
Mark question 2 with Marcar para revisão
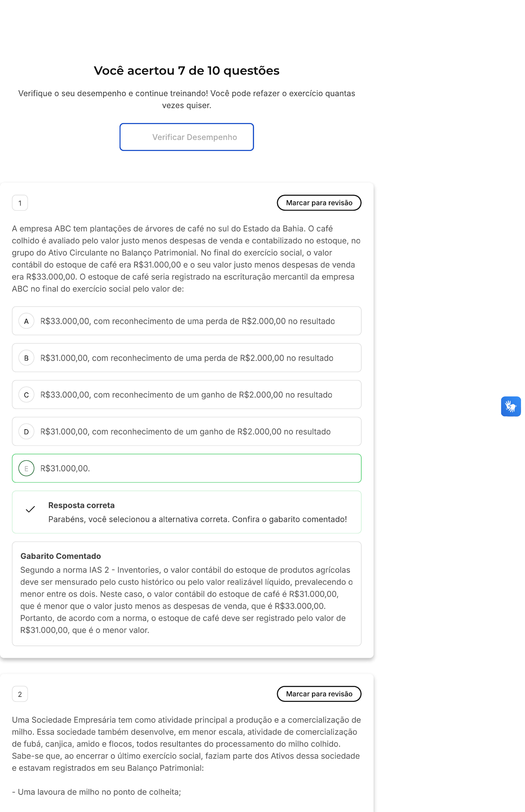coord(319,694)
